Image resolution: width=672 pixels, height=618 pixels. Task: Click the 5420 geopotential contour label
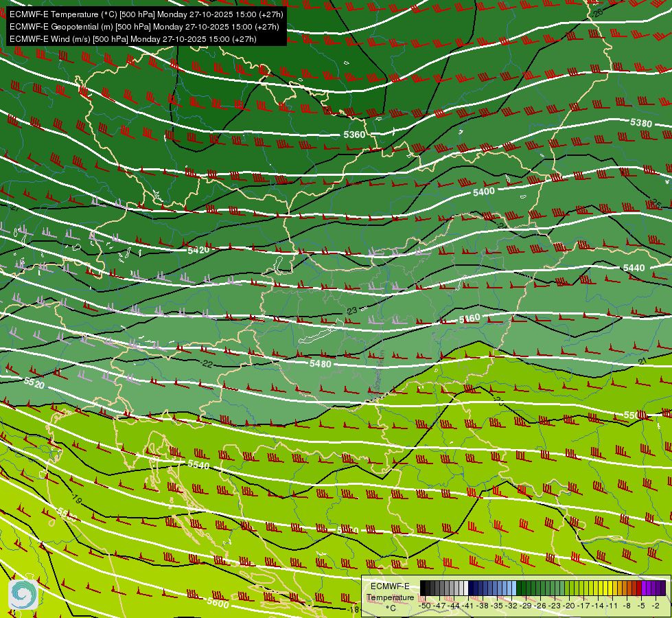point(198,249)
